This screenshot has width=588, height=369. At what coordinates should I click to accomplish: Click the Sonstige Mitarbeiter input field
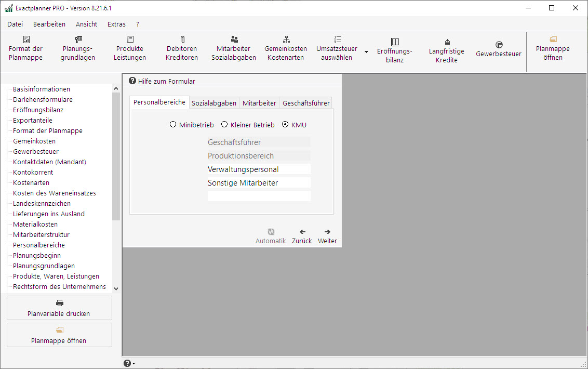tap(259, 183)
